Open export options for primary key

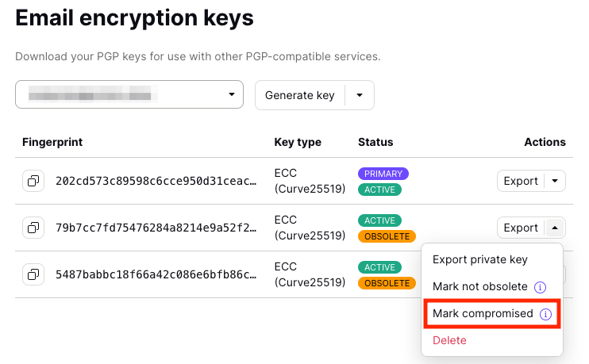tap(555, 181)
